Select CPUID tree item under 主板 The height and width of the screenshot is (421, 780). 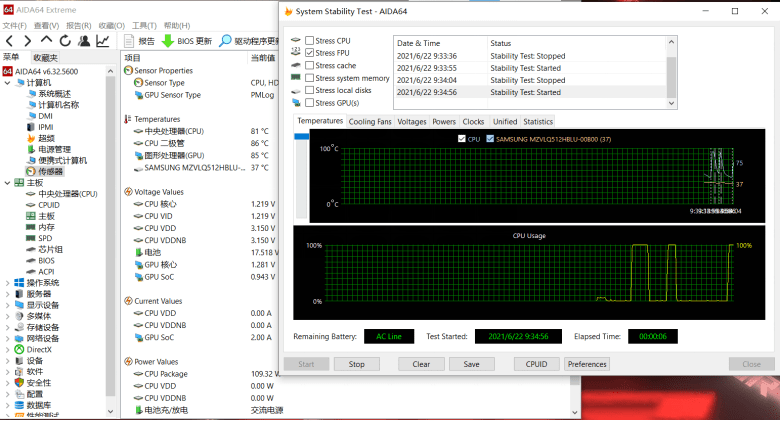click(49, 205)
